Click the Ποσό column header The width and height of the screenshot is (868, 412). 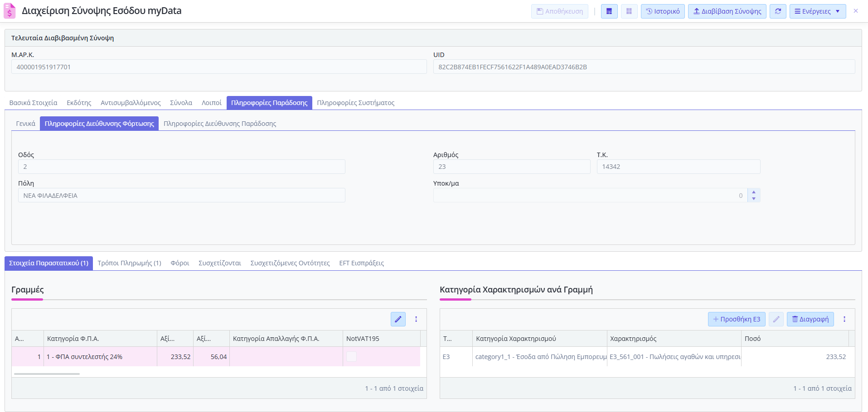tap(795, 339)
